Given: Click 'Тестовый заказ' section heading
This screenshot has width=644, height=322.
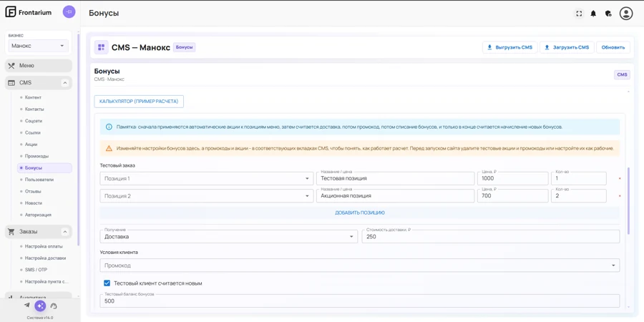Looking at the screenshot, I should [x=117, y=165].
